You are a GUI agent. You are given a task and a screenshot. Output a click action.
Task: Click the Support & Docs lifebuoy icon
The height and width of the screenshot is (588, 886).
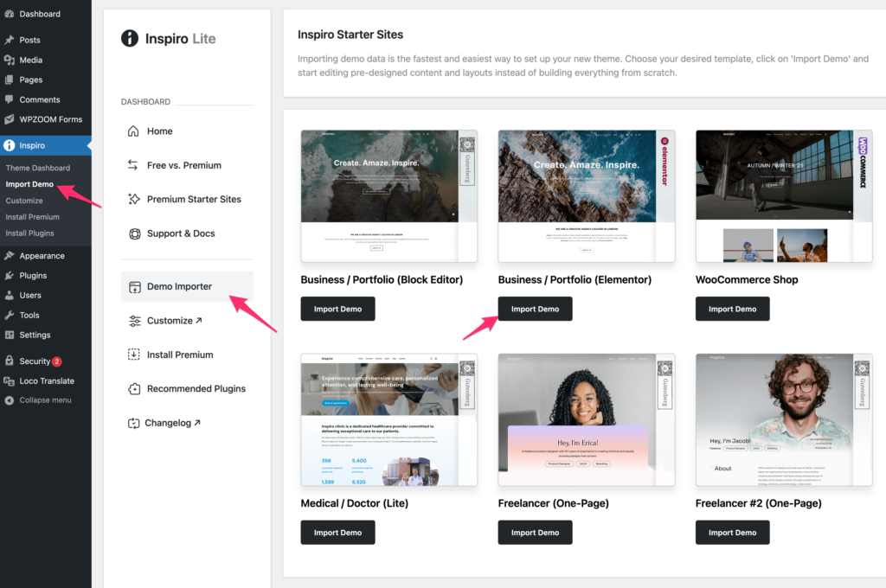(134, 233)
